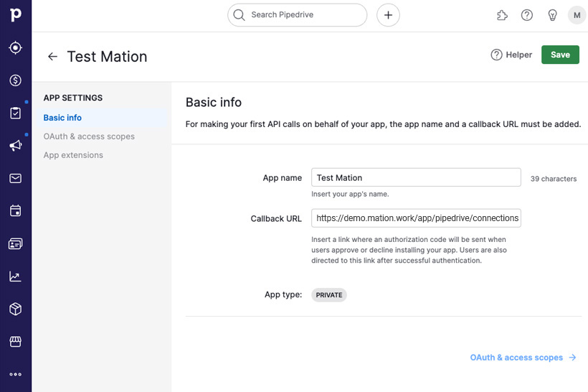Click the 'Insert your app's name.' hint
This screenshot has height=392, width=588.
pyautogui.click(x=350, y=194)
